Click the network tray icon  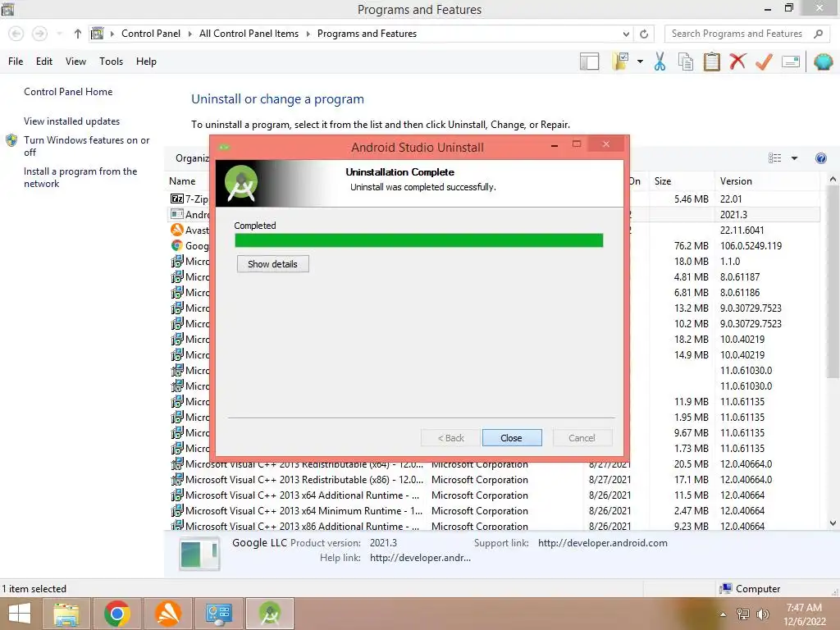click(743, 614)
